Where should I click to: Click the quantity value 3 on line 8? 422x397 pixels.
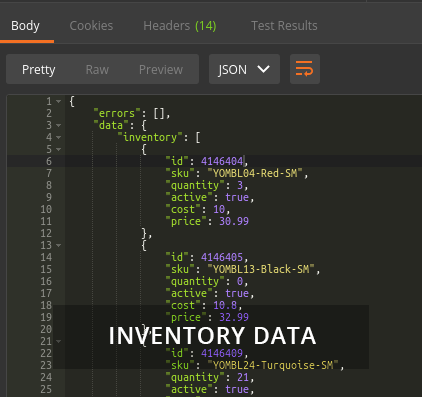pos(240,185)
